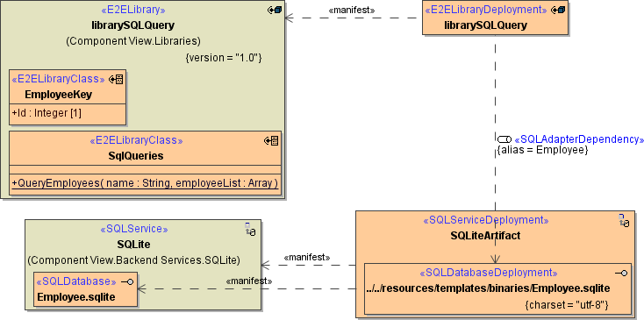
Task: Click the SQLAdapterDependency pill icon
Action: click(504, 139)
